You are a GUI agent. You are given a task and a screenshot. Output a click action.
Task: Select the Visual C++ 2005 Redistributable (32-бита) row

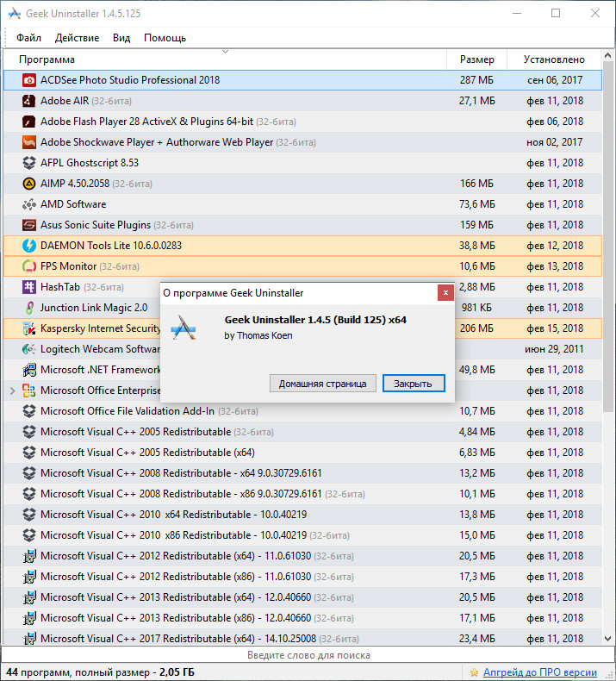[x=303, y=432]
